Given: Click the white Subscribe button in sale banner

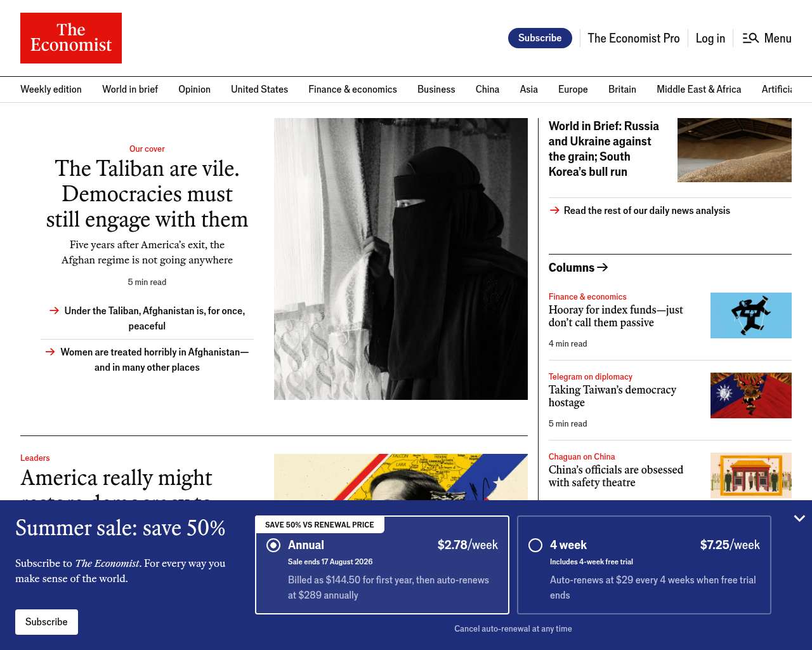Looking at the screenshot, I should [46, 622].
